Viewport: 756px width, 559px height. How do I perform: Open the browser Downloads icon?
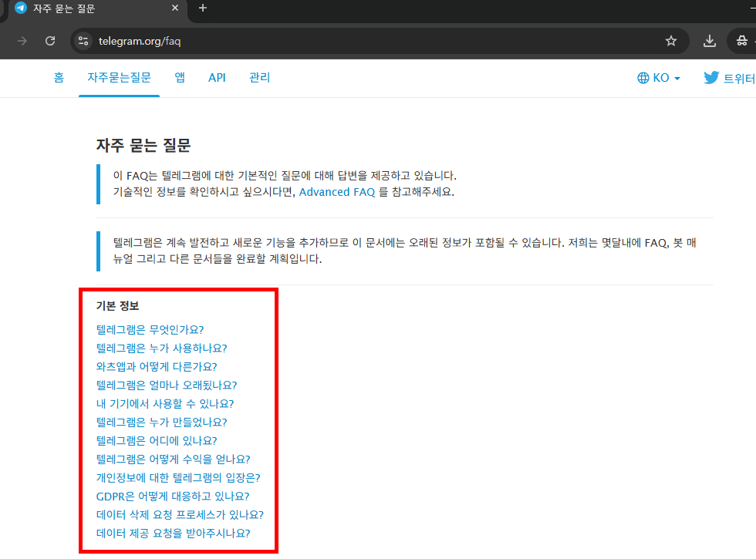click(709, 41)
